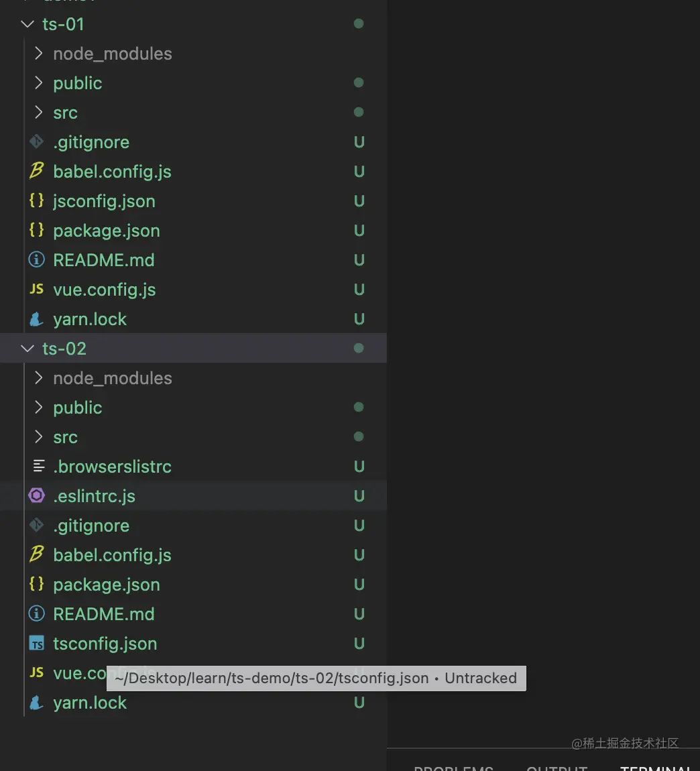This screenshot has height=771, width=700.
Task: Collapse the ts-02 folder chevron
Action: coord(27,349)
